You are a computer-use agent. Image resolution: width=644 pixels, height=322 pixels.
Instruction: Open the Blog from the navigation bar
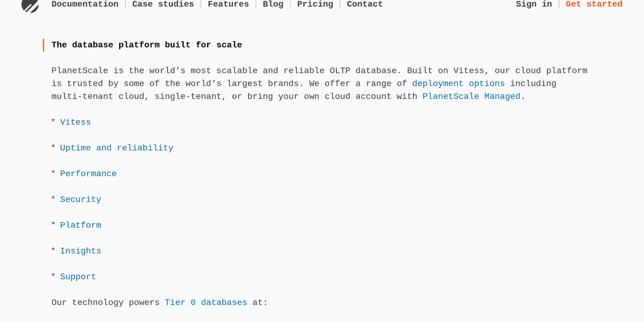tap(273, 4)
